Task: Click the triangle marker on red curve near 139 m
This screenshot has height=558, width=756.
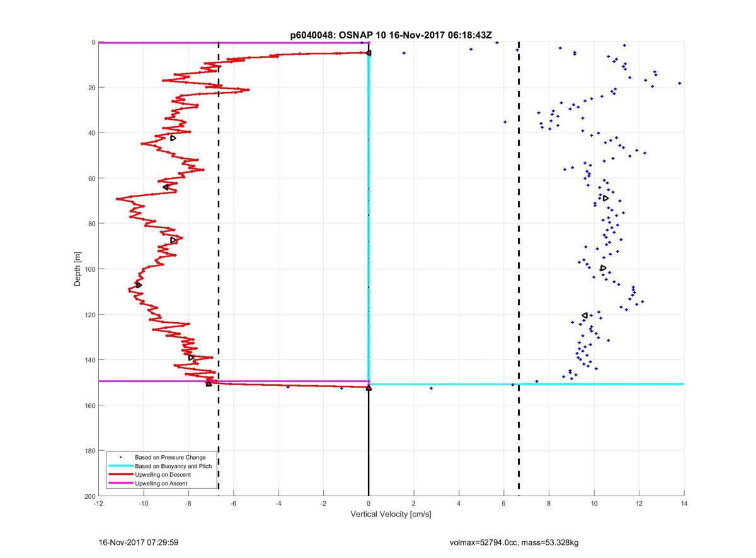Action: [192, 357]
